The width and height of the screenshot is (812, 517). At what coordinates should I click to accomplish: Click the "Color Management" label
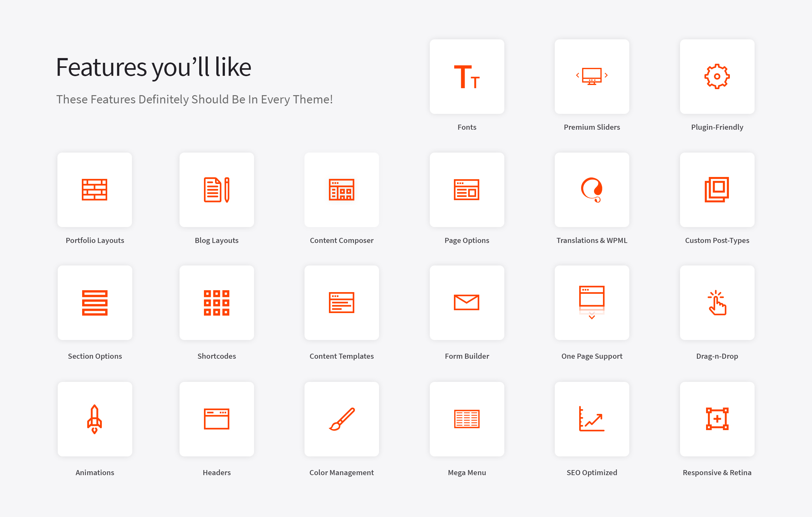pyautogui.click(x=342, y=473)
